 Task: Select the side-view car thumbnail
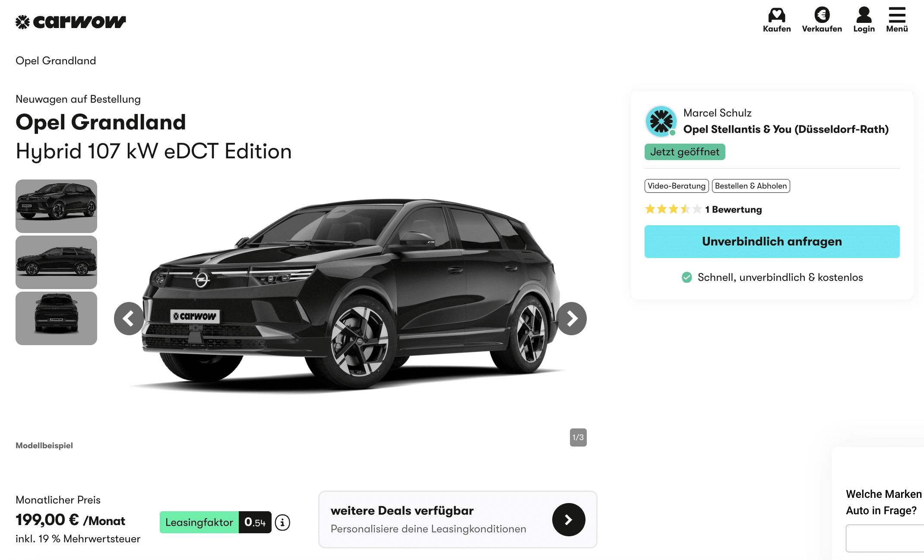[56, 262]
